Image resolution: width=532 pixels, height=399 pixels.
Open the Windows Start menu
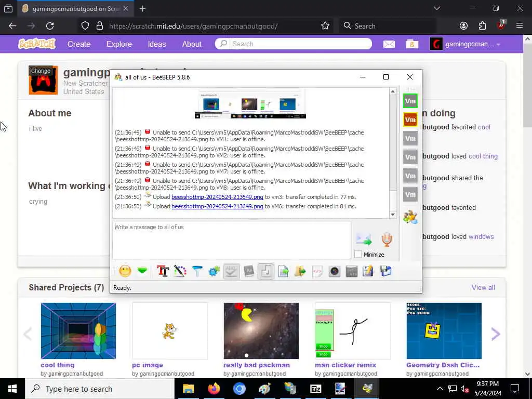[x=12, y=389]
